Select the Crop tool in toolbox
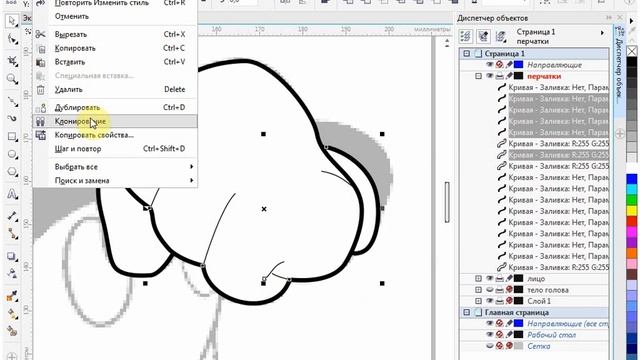The height and width of the screenshot is (360, 640). pos(12,61)
